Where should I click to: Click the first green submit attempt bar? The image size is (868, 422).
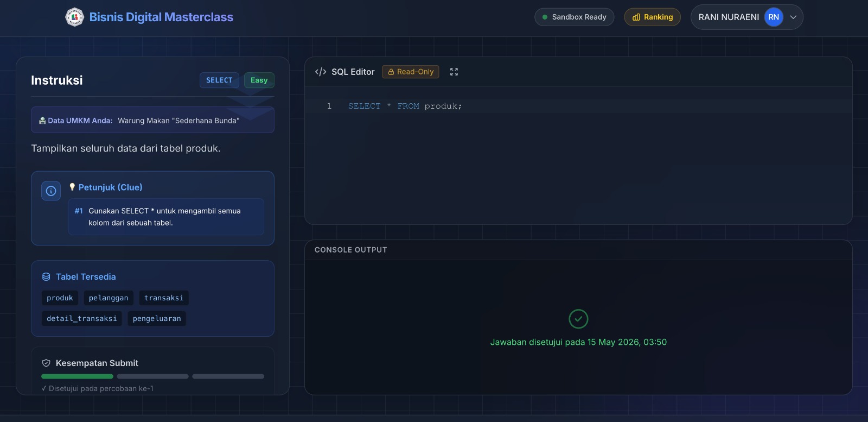[x=77, y=376]
